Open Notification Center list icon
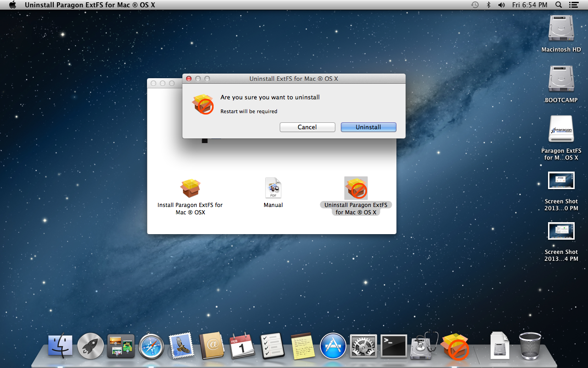Viewport: 588px width, 368px height. pos(573,5)
